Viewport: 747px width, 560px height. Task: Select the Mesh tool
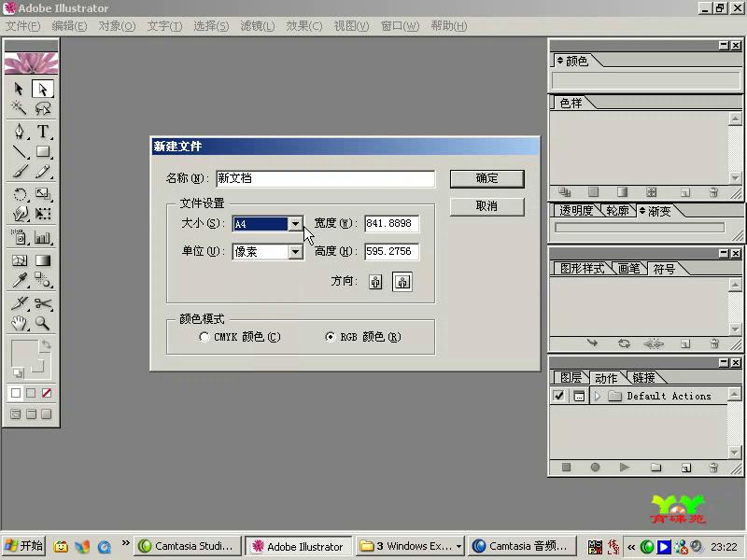(19, 260)
